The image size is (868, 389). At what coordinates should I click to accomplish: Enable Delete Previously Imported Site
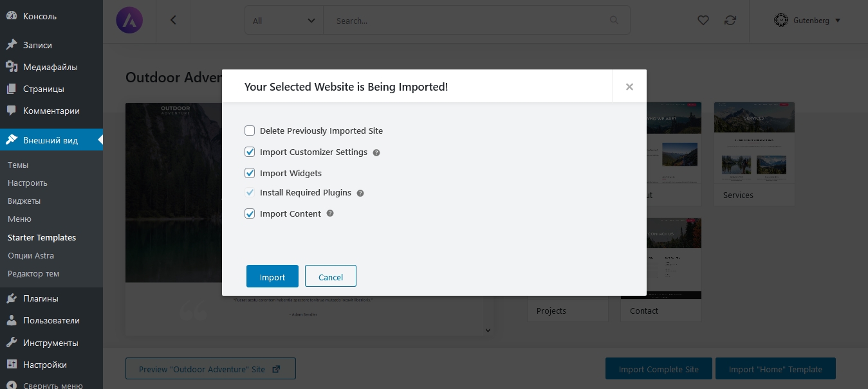[x=250, y=131]
